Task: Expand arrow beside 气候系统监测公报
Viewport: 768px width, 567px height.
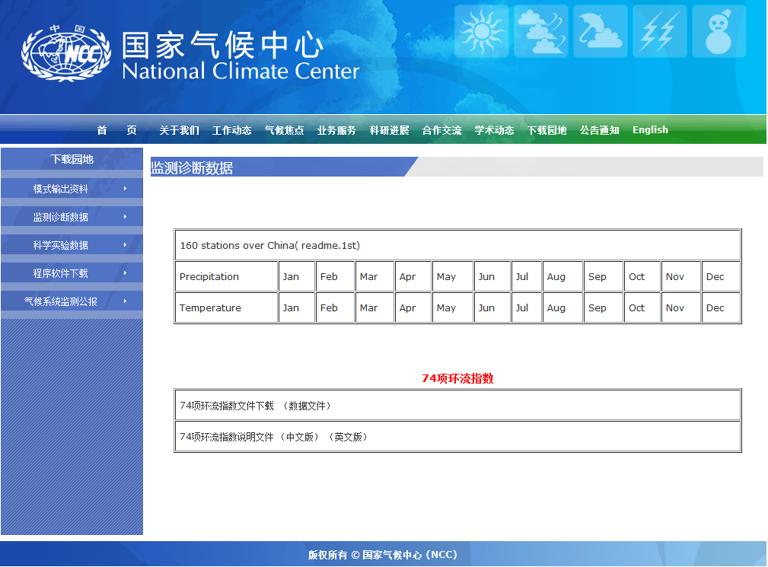Action: click(x=125, y=301)
